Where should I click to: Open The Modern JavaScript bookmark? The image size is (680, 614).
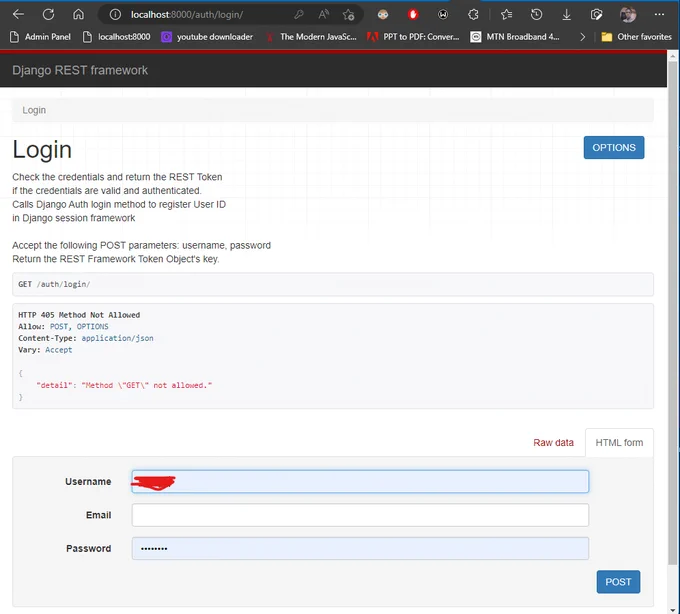pos(311,37)
